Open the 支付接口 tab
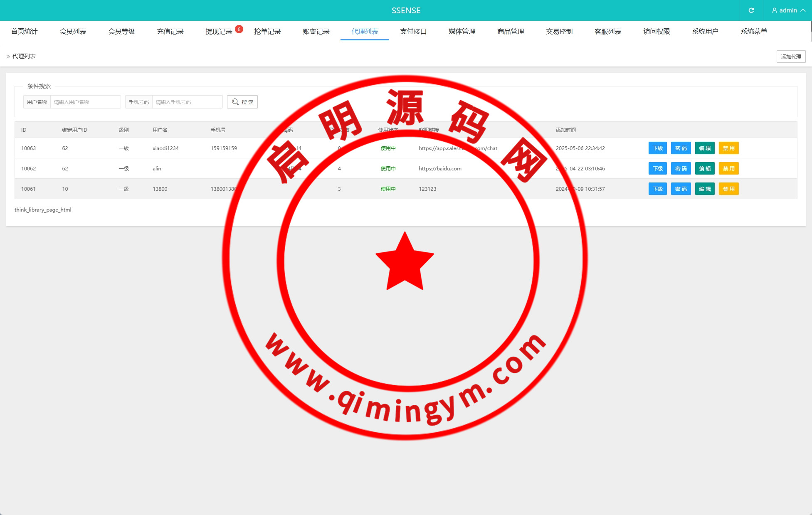The width and height of the screenshot is (812, 515). coord(413,32)
